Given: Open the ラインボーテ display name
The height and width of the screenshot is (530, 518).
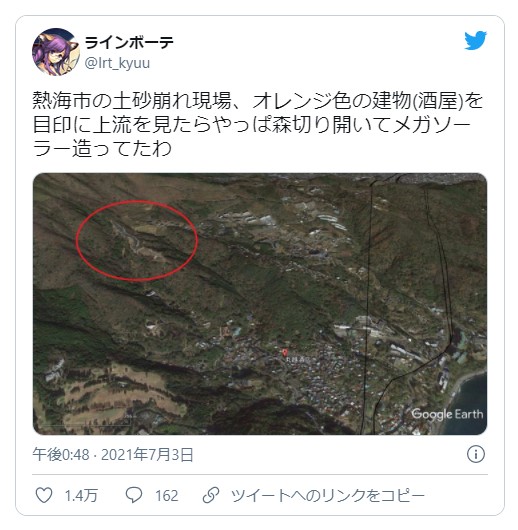Looking at the screenshot, I should pos(129,43).
